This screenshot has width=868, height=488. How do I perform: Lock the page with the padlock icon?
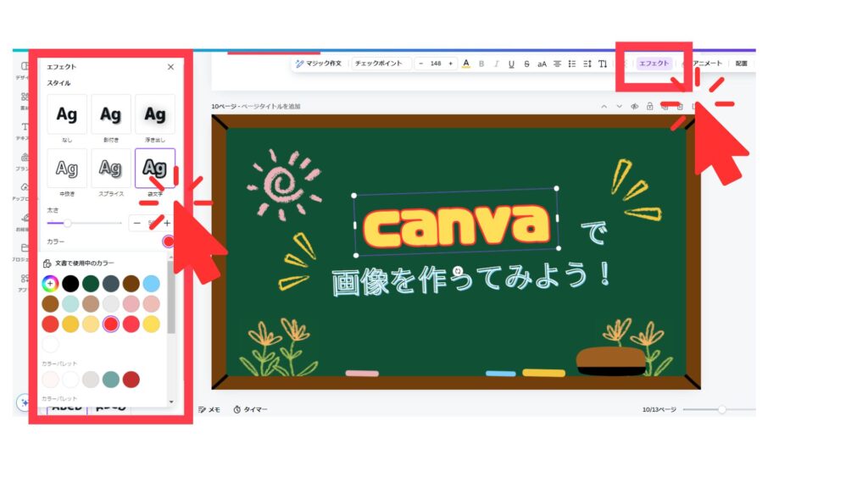tap(649, 106)
